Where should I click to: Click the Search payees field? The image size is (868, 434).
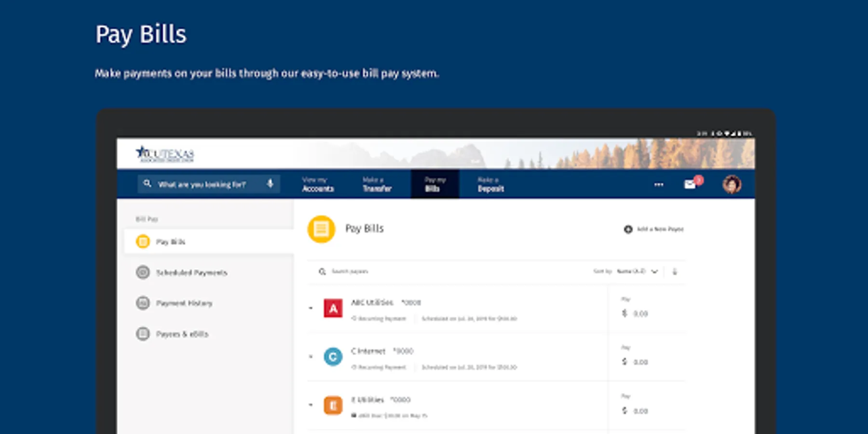[x=350, y=272]
